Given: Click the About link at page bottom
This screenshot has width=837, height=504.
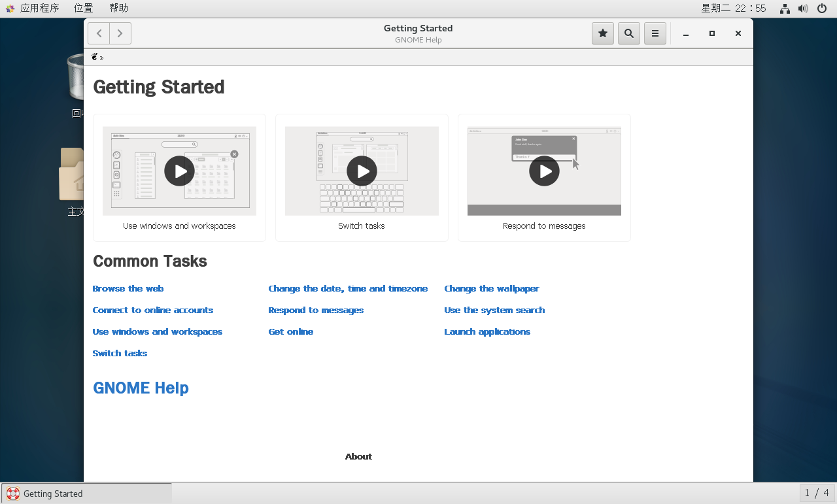Looking at the screenshot, I should click(358, 456).
